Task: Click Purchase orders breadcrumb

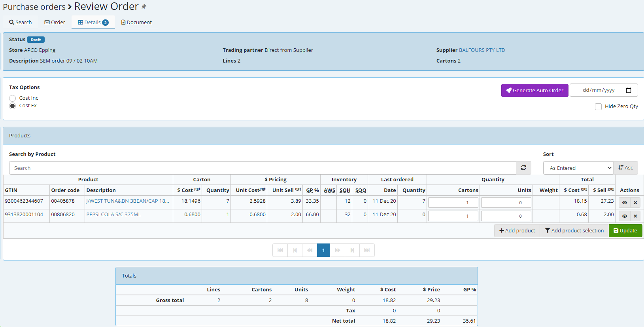Action: pyautogui.click(x=34, y=7)
